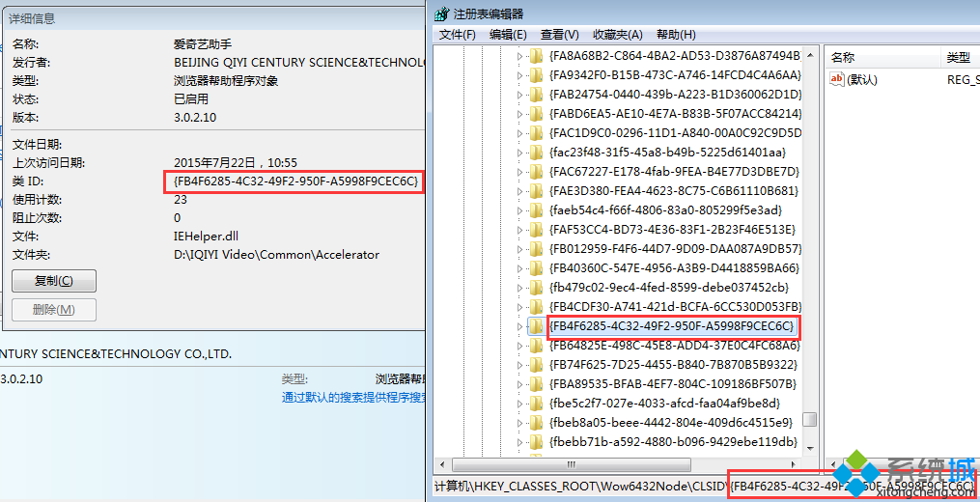The width and height of the screenshot is (980, 502).
Task: Click folder icon of {FB64825E-498C-45E8 key
Action: (x=536, y=346)
